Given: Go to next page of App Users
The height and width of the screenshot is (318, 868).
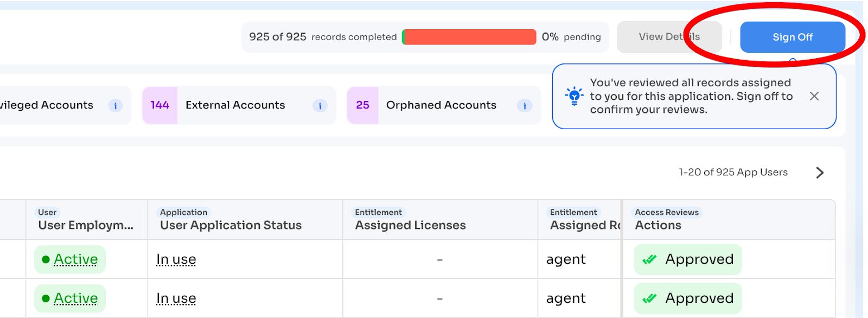Looking at the screenshot, I should 819,173.
